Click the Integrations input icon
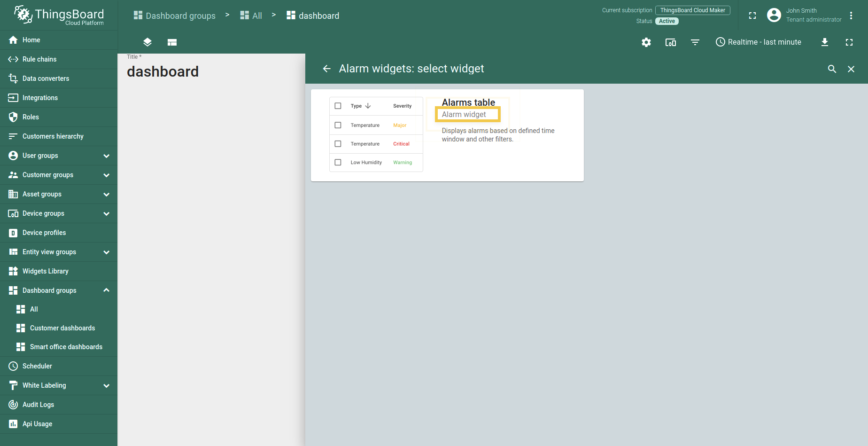The image size is (868, 446). [13, 98]
